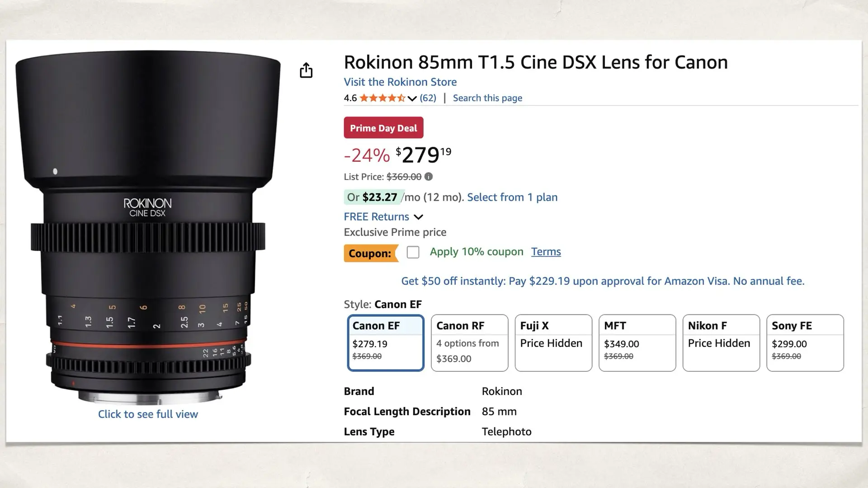
Task: Click the orange Coupon tag label
Action: [x=370, y=253]
